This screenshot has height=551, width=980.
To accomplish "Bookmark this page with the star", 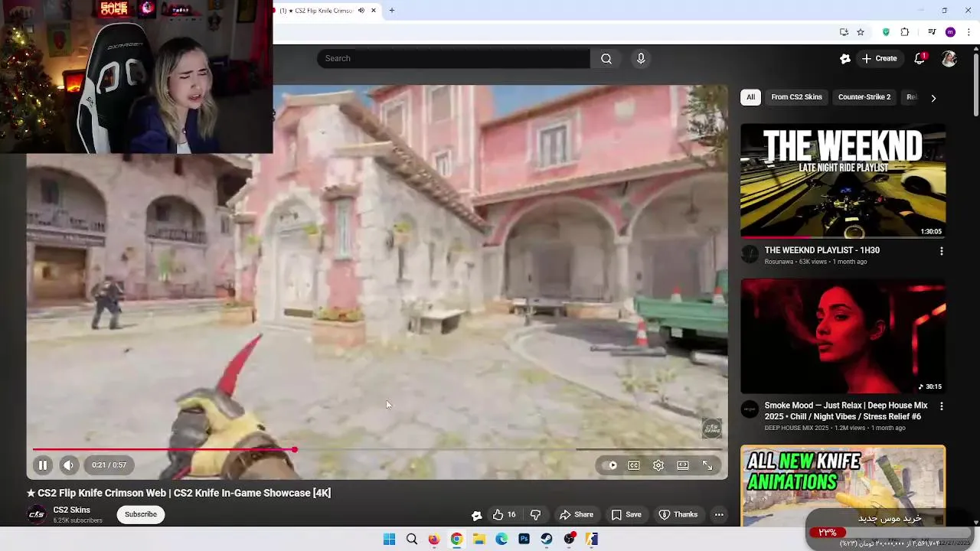I will click(x=861, y=32).
